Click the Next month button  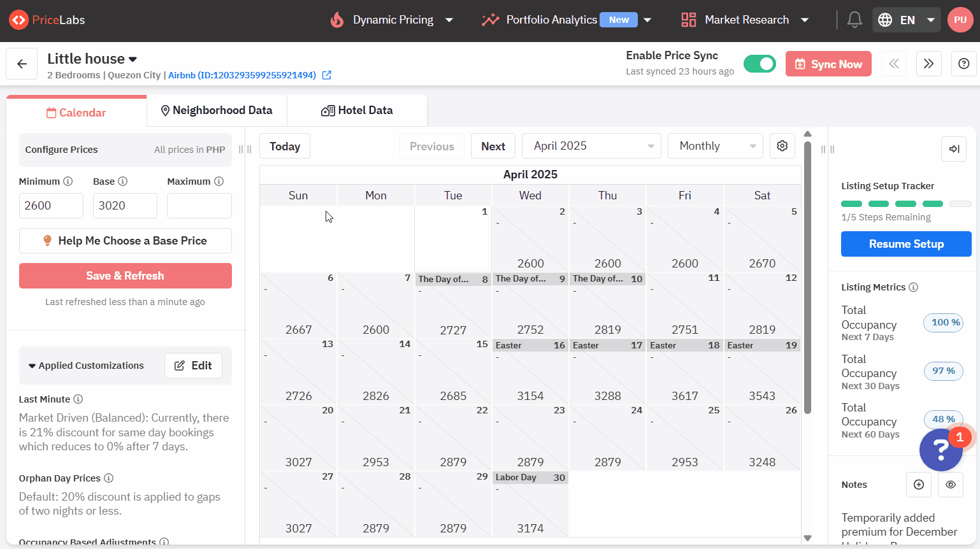tap(493, 146)
